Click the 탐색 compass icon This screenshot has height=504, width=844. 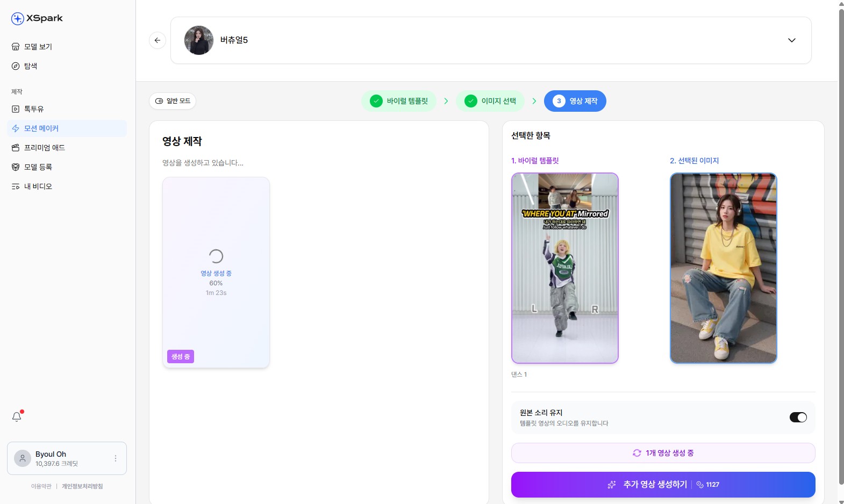(x=16, y=66)
